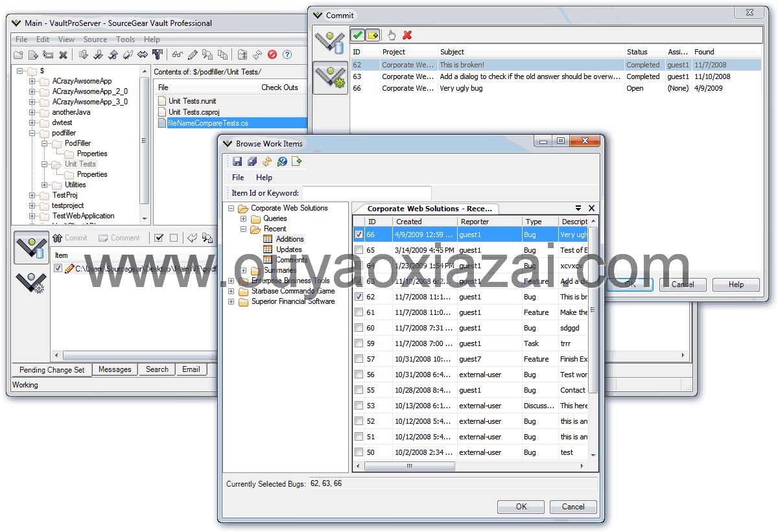Uncheck the checkbox for work item 66

pos(359,235)
